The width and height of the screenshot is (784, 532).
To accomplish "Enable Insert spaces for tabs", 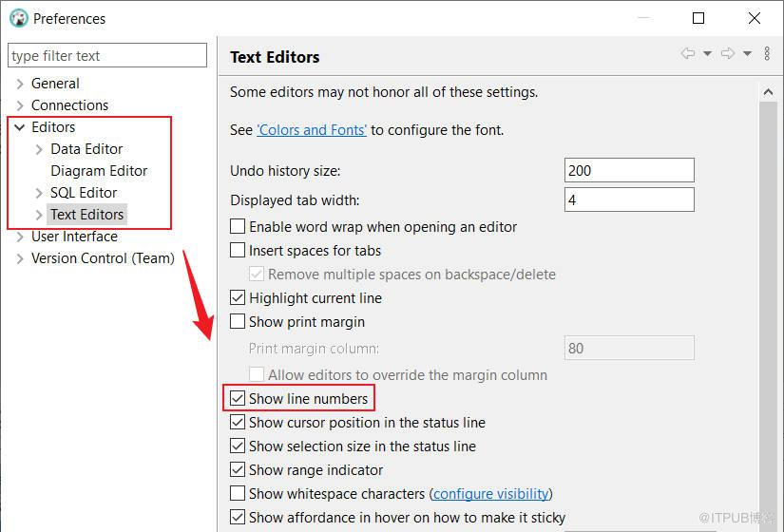I will click(238, 251).
